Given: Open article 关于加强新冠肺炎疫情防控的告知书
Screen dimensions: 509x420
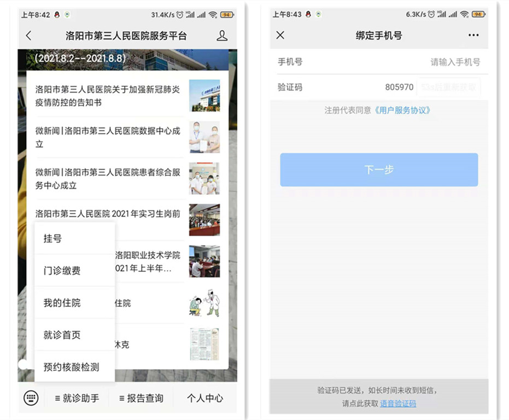Looking at the screenshot, I should [108, 96].
